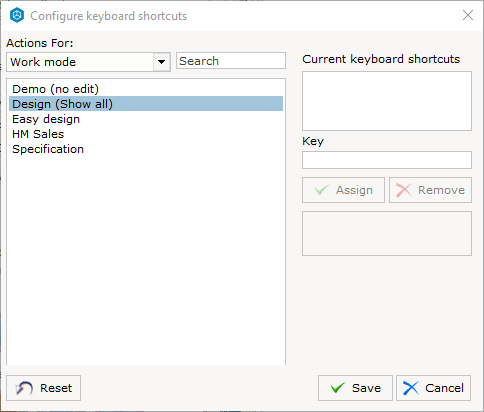Open the Work mode combo box
The image size is (484, 412).
[88, 62]
